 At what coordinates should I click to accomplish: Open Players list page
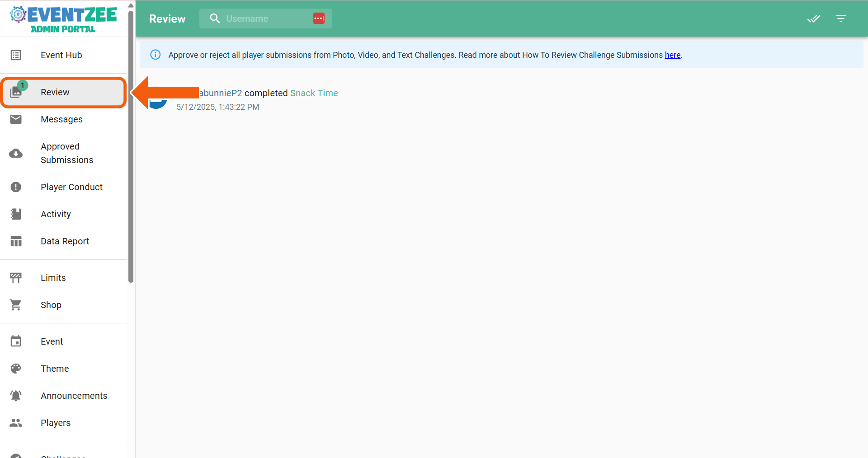[x=63, y=423]
